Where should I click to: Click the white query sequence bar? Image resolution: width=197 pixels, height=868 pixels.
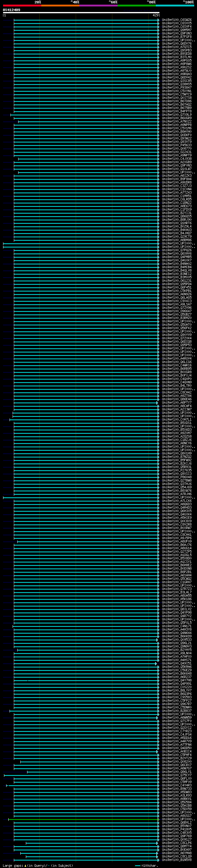click(81, 13)
